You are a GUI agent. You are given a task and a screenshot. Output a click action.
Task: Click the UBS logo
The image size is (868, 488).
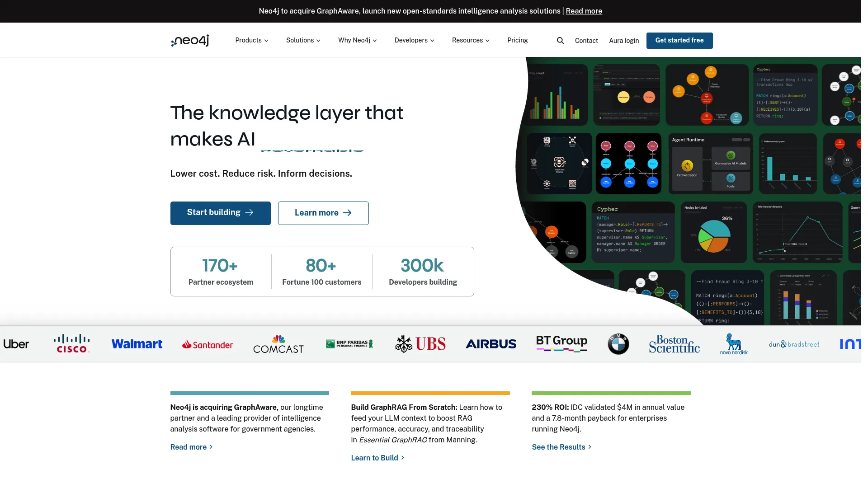420,344
